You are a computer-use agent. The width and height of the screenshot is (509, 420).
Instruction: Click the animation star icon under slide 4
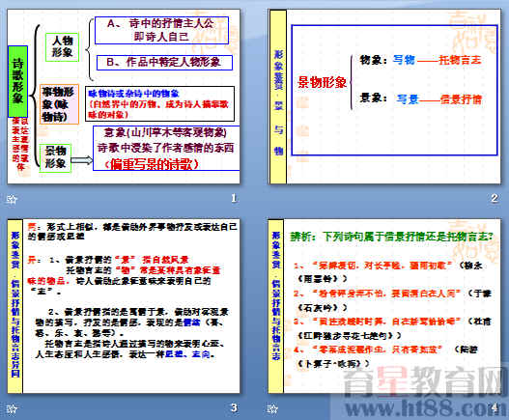272,408
